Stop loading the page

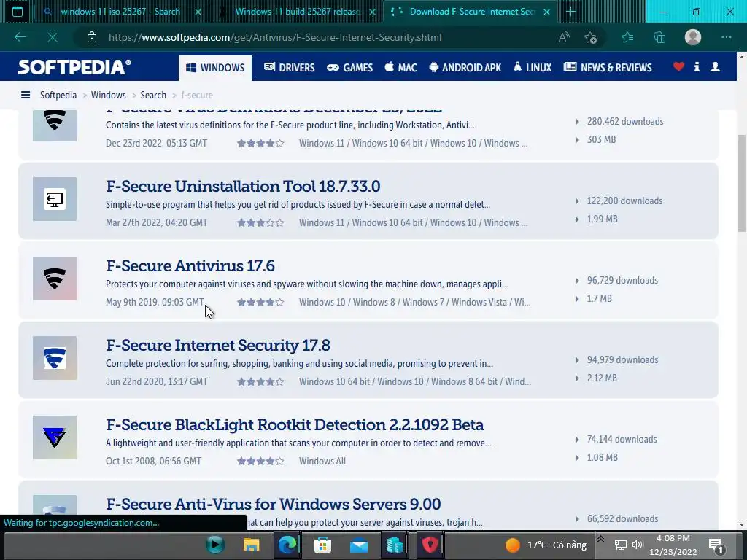pyautogui.click(x=53, y=37)
